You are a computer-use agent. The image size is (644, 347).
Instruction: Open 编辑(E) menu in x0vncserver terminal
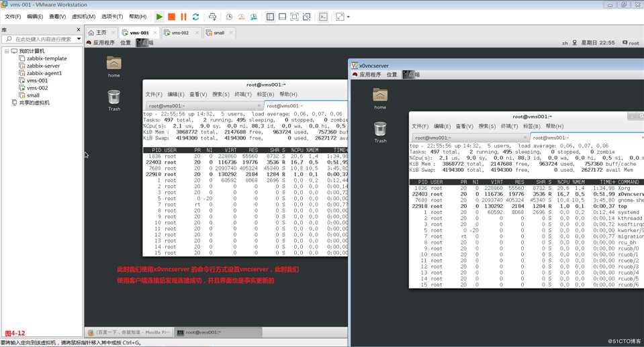[x=443, y=126]
